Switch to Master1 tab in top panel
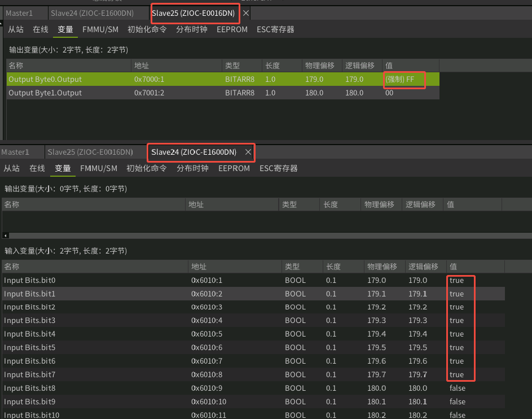Image resolution: width=532 pixels, height=419 pixels. pyautogui.click(x=19, y=13)
